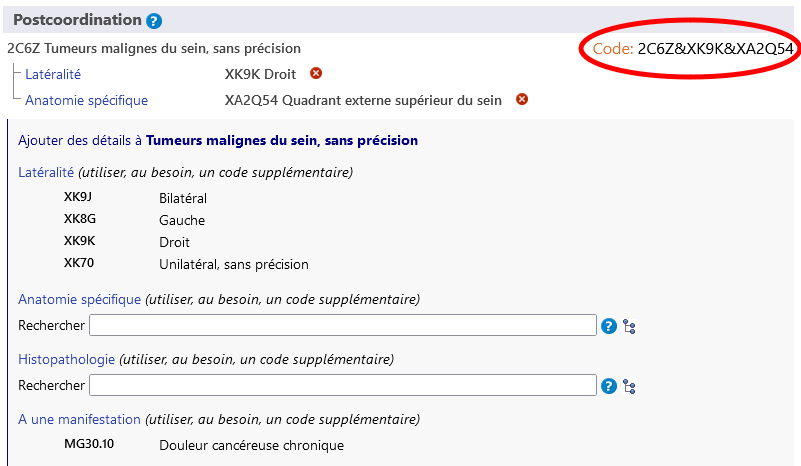Select XK9J Bilatéral laterality option
Viewport: 801px width, 466px height.
point(182,198)
